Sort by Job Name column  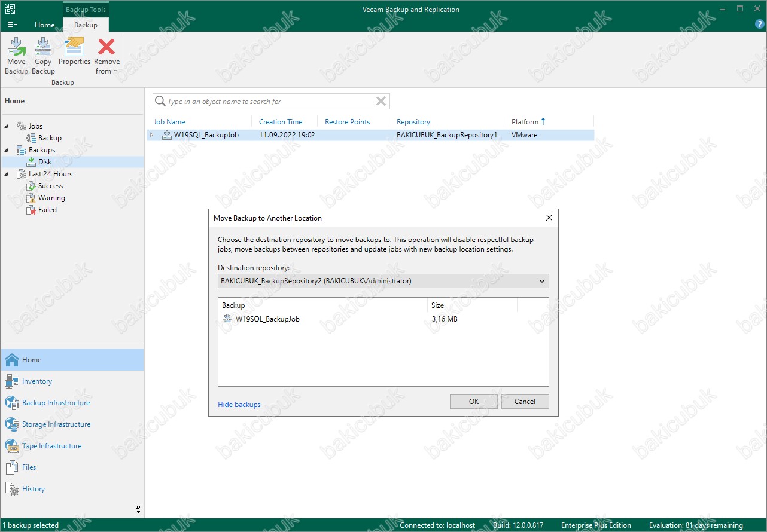coord(169,121)
